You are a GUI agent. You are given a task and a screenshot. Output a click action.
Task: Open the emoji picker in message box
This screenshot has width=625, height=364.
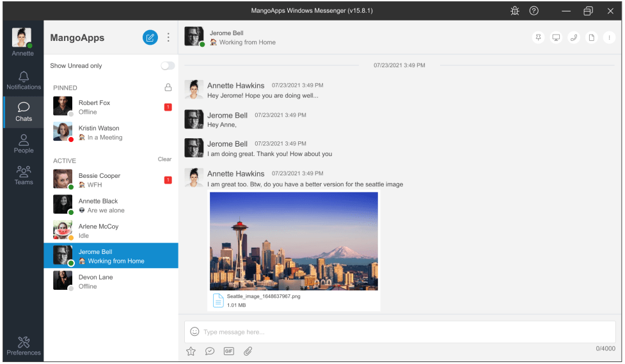194,331
